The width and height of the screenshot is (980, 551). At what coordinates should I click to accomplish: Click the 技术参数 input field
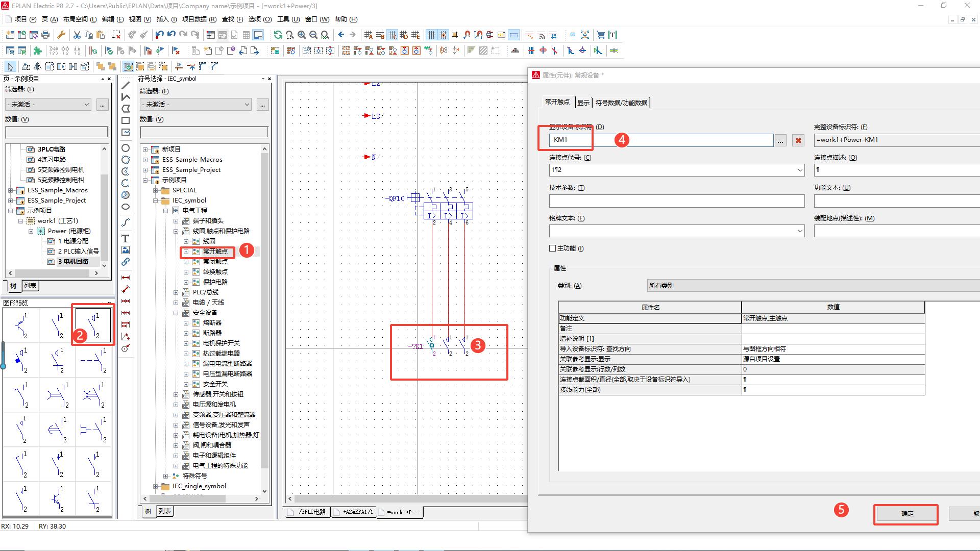tap(676, 201)
